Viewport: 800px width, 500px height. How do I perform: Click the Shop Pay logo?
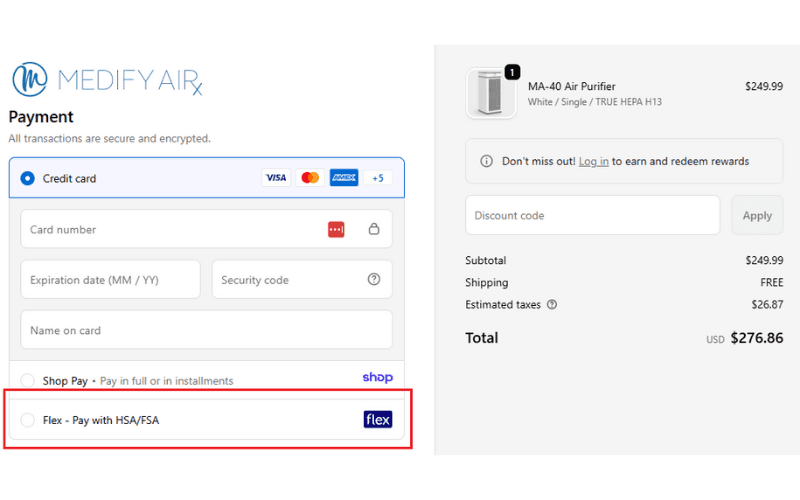(378, 378)
